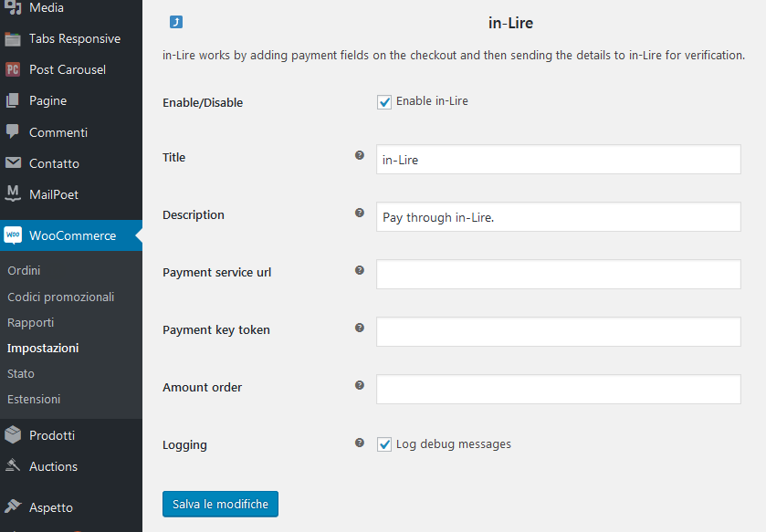The width and height of the screenshot is (766, 532).
Task: Open the MailPoet menu icon
Action: (x=13, y=193)
